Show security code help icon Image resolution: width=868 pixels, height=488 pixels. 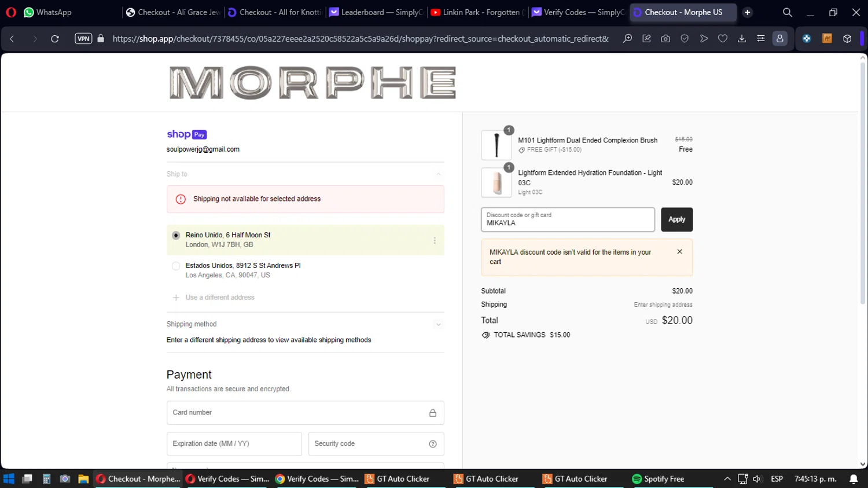click(x=433, y=444)
